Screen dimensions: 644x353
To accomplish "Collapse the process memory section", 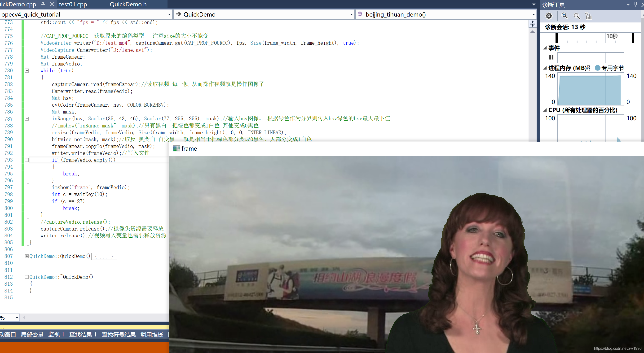I will click(x=545, y=68).
